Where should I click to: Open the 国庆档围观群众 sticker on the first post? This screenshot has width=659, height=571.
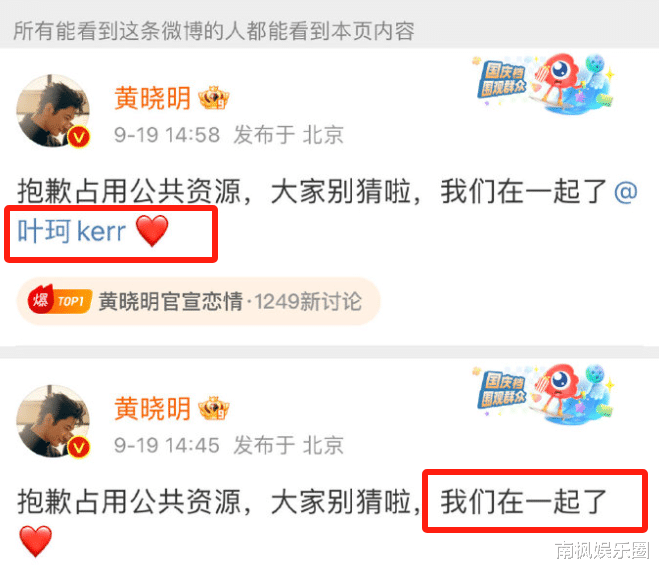click(x=543, y=83)
